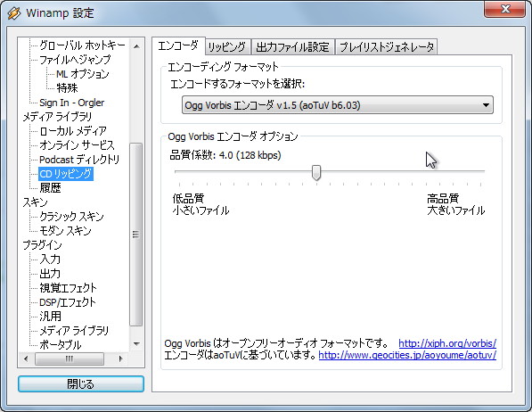Switch to the リッピング tab
Image resolution: width=532 pixels, height=412 pixels.
[x=226, y=47]
